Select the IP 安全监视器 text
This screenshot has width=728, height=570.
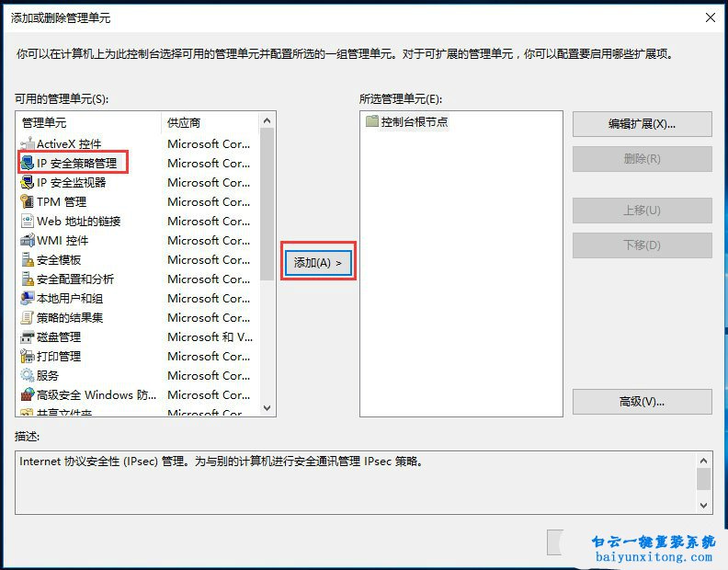(x=71, y=182)
